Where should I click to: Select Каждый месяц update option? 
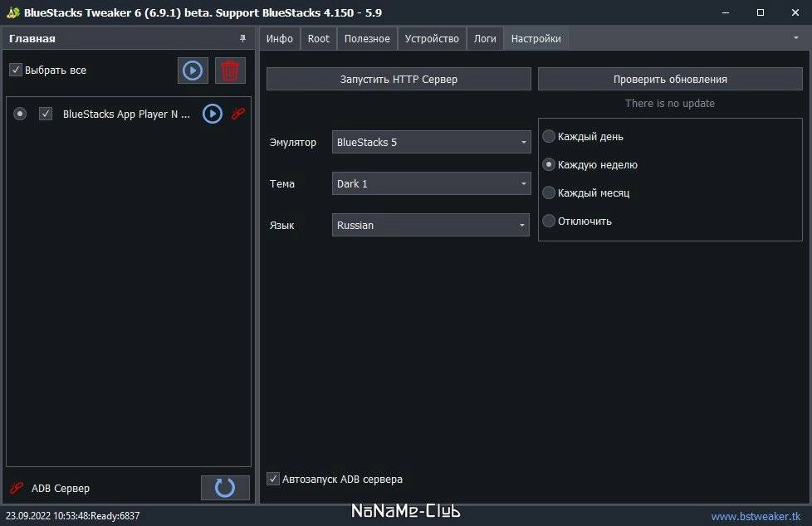tap(549, 192)
